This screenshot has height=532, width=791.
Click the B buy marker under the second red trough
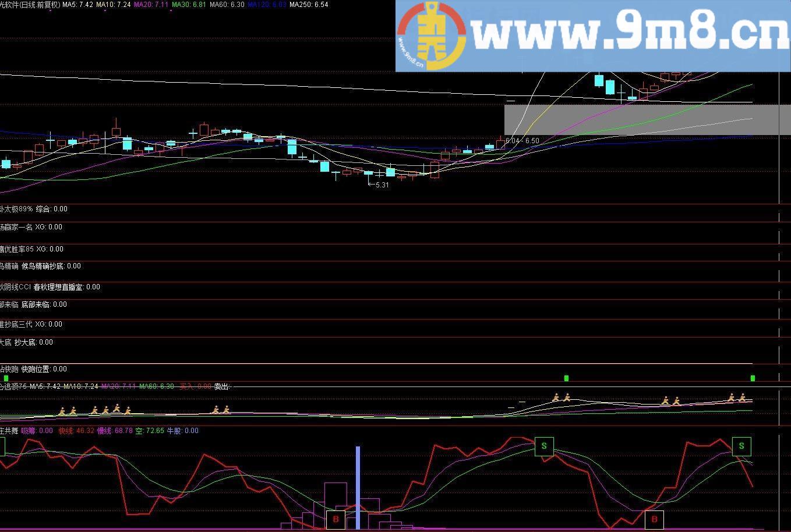point(654,519)
